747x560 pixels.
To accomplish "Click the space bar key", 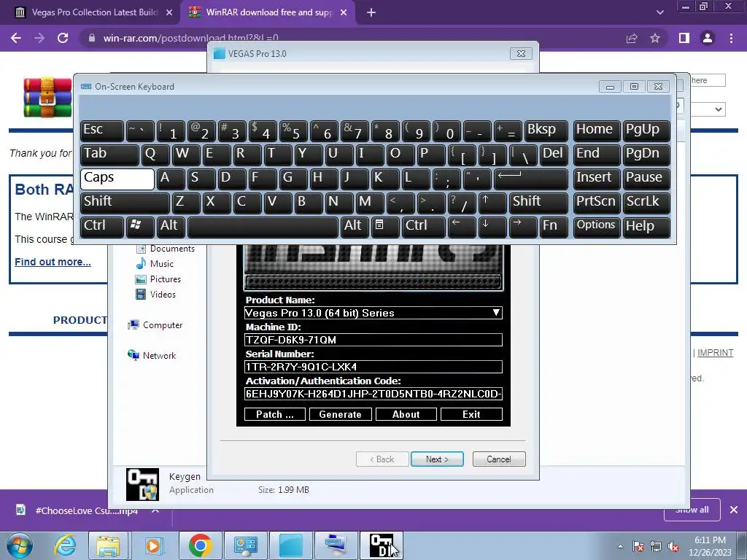I will (x=263, y=227).
